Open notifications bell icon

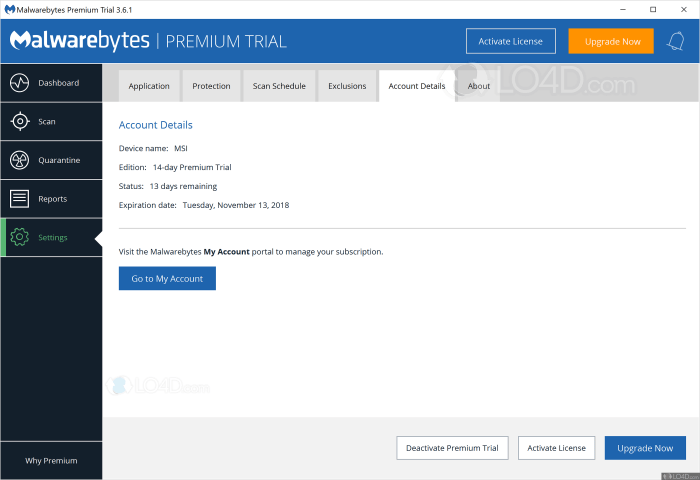click(x=675, y=41)
